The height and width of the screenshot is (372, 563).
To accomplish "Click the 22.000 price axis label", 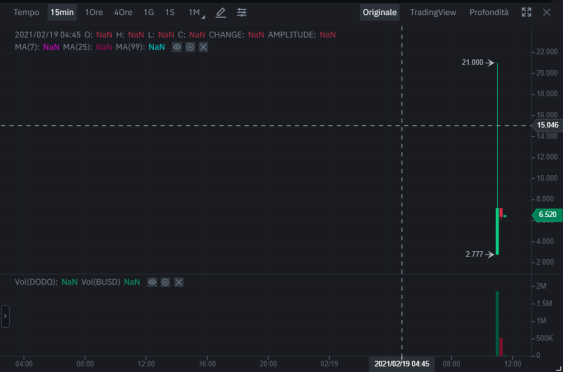I will click(x=546, y=52).
